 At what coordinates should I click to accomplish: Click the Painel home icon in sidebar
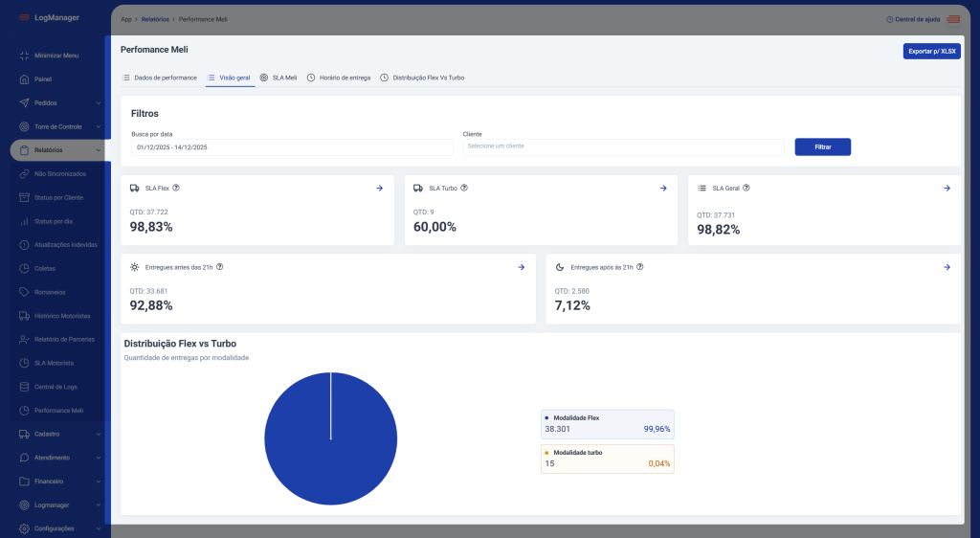tap(25, 79)
